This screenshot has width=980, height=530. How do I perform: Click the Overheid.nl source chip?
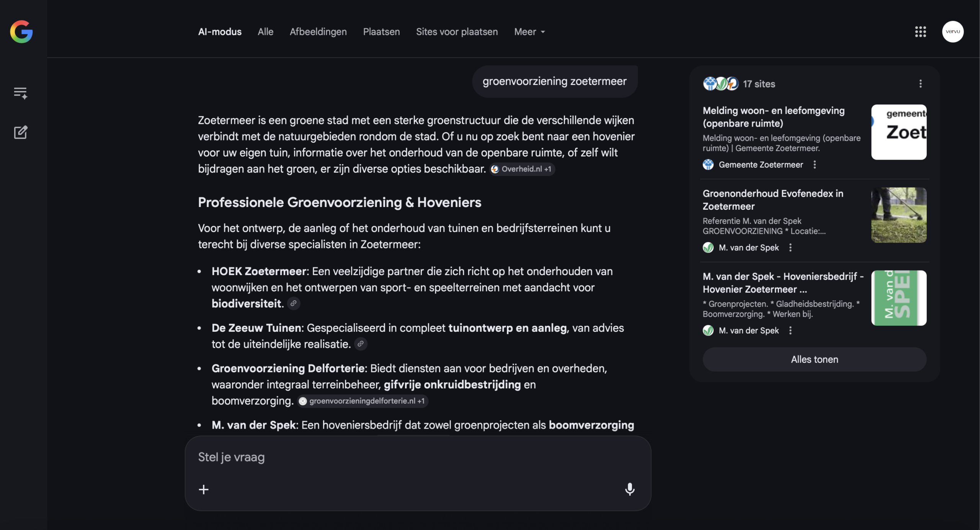point(522,169)
